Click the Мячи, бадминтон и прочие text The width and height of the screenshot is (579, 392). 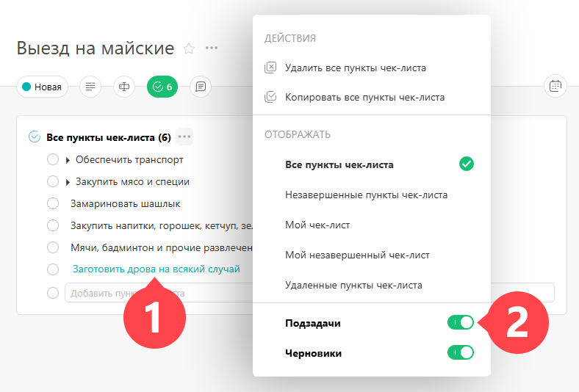(162, 247)
